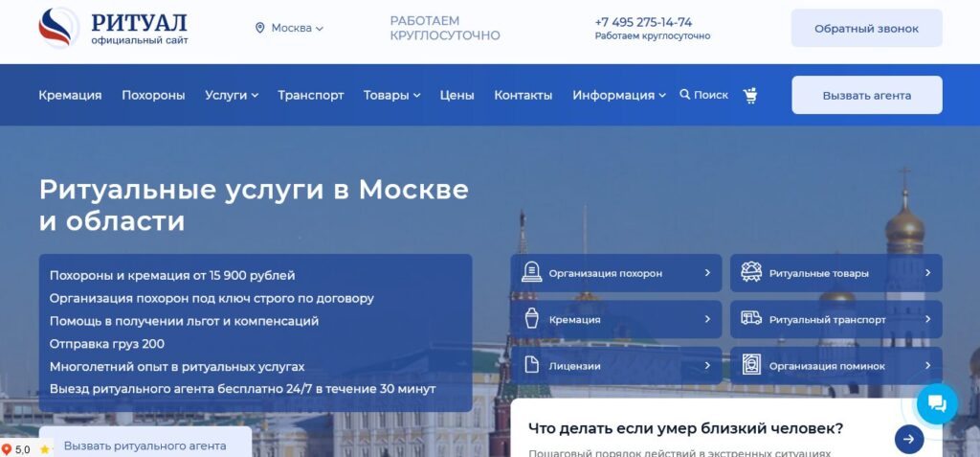Click the Организация поминок portrait icon
980x457 pixels.
click(751, 366)
